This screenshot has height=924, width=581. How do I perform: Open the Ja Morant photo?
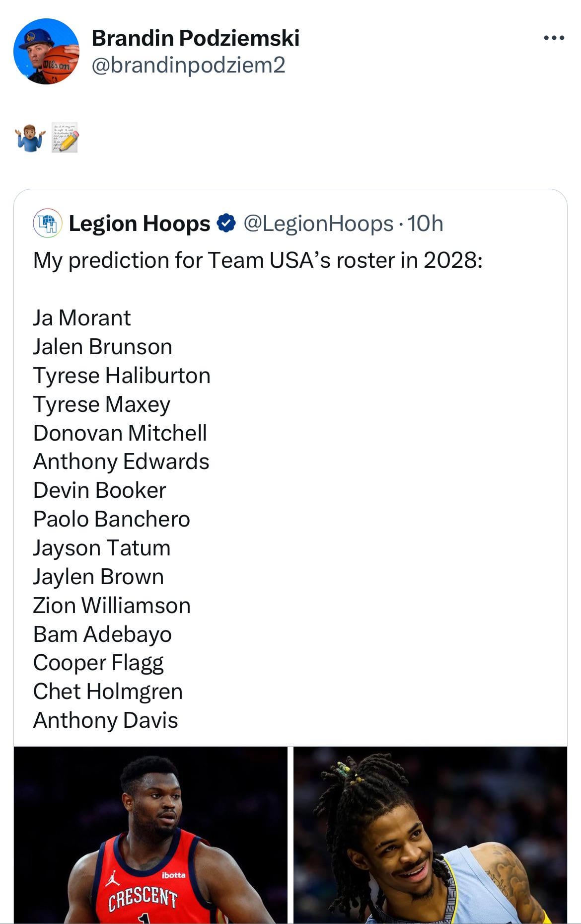coord(430,835)
